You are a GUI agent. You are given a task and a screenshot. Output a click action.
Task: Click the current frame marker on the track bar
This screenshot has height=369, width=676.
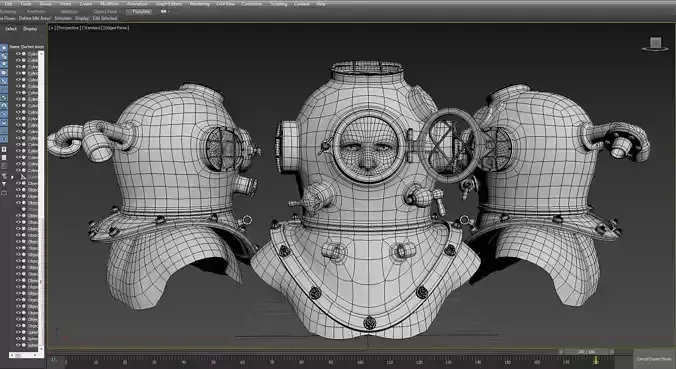point(596,360)
